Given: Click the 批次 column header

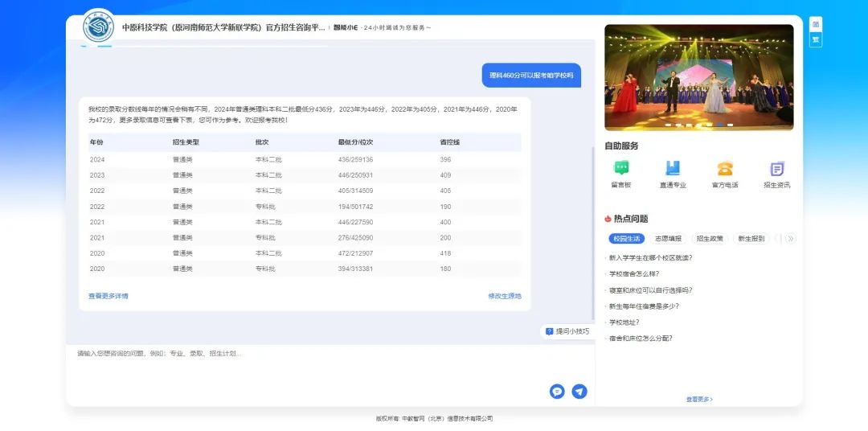Looking at the screenshot, I should [x=262, y=142].
